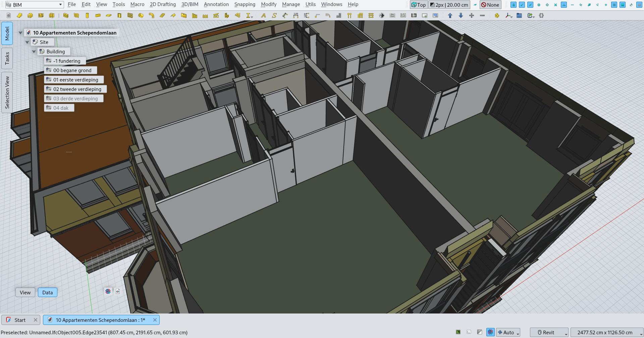Select the Pipe tool
644x338 pixels.
tap(141, 15)
